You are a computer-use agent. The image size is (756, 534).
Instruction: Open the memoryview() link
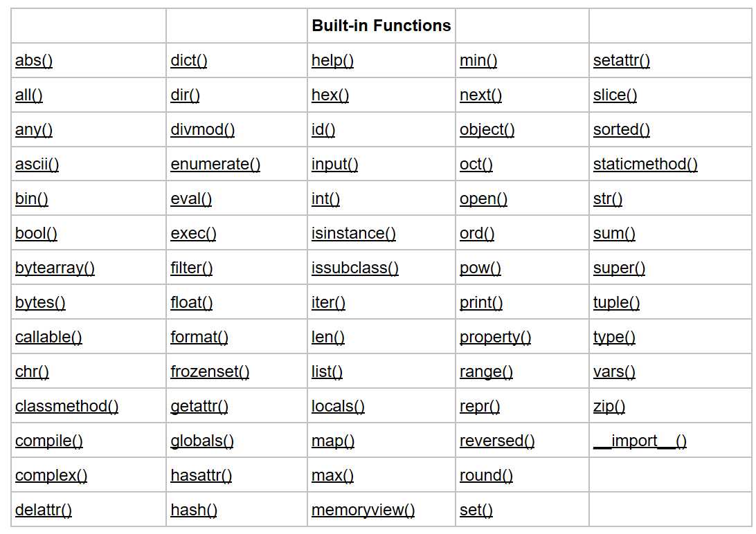click(x=363, y=510)
